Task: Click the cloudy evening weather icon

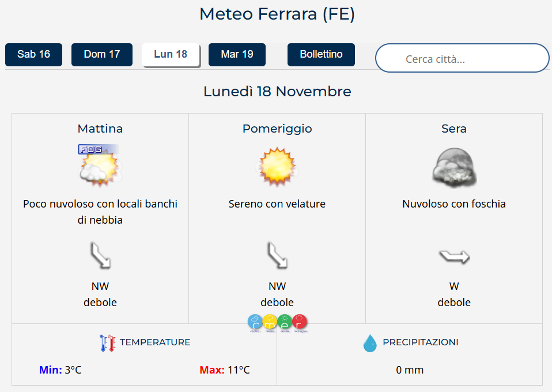Action: tap(454, 167)
